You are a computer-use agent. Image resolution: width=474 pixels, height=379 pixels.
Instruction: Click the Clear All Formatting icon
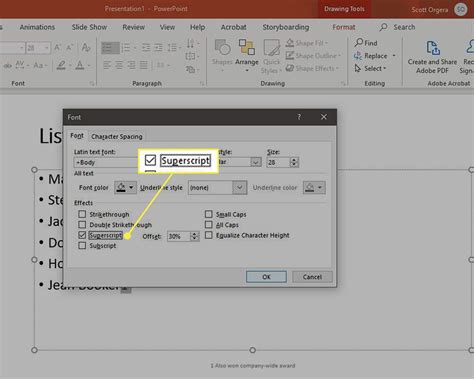click(x=86, y=47)
